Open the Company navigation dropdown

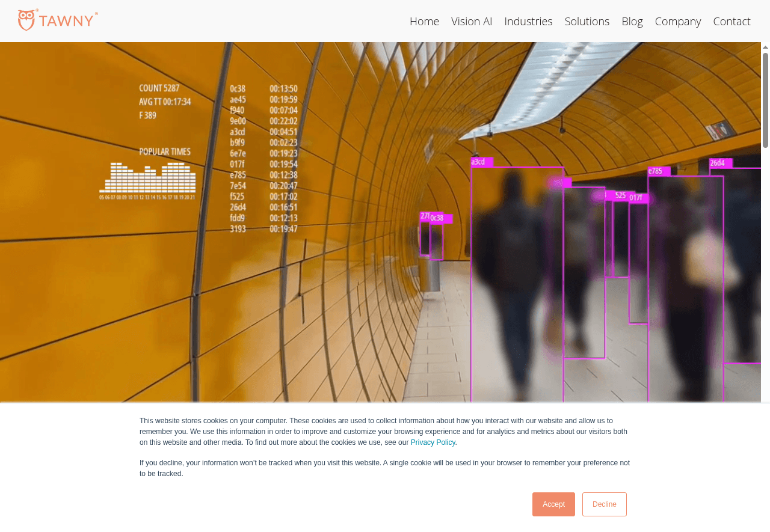pyautogui.click(x=677, y=21)
